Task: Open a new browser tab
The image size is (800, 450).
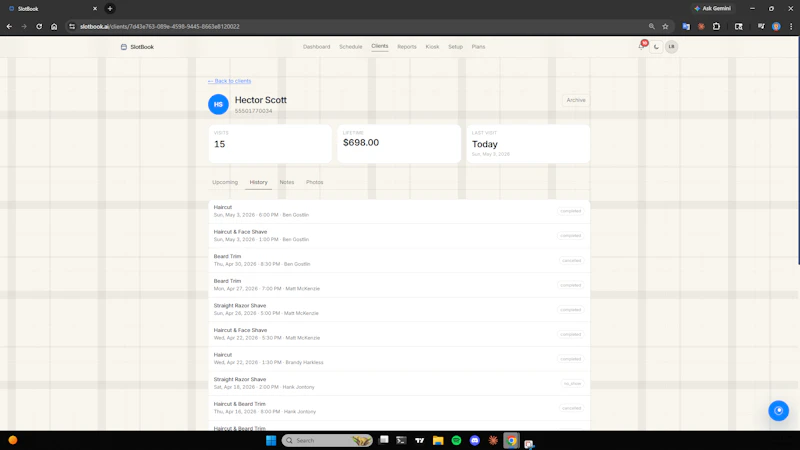Action: click(x=110, y=9)
